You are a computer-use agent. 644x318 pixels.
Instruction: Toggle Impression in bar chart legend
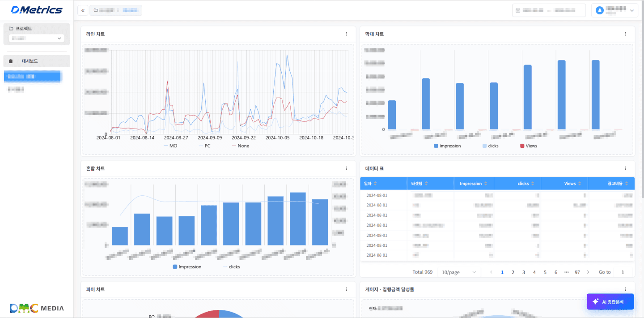[447, 146]
